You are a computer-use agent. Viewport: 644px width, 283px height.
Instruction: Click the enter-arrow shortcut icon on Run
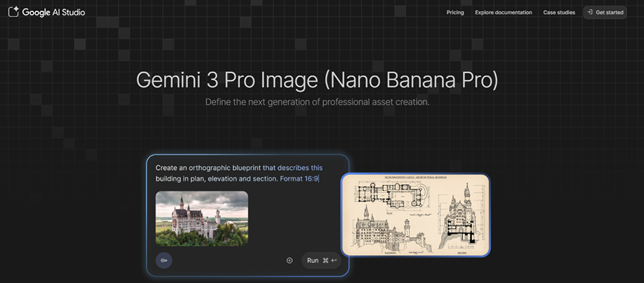[334, 261]
